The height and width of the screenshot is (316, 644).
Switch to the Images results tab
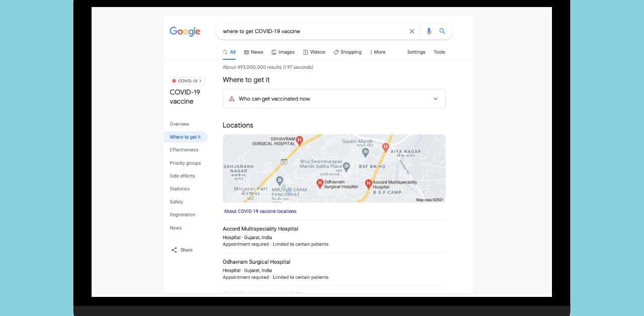click(x=283, y=52)
